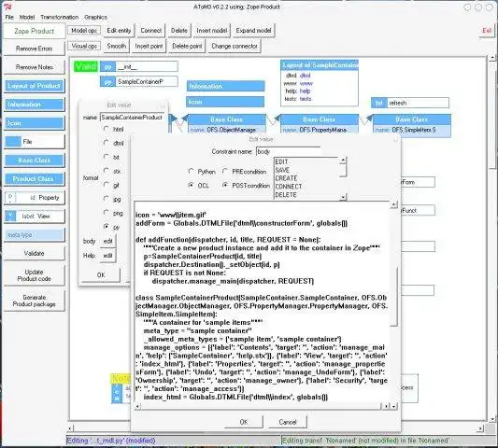Screen dimensions: 498x448
Task: Select the Information entity tool
Action: [x=34, y=105]
